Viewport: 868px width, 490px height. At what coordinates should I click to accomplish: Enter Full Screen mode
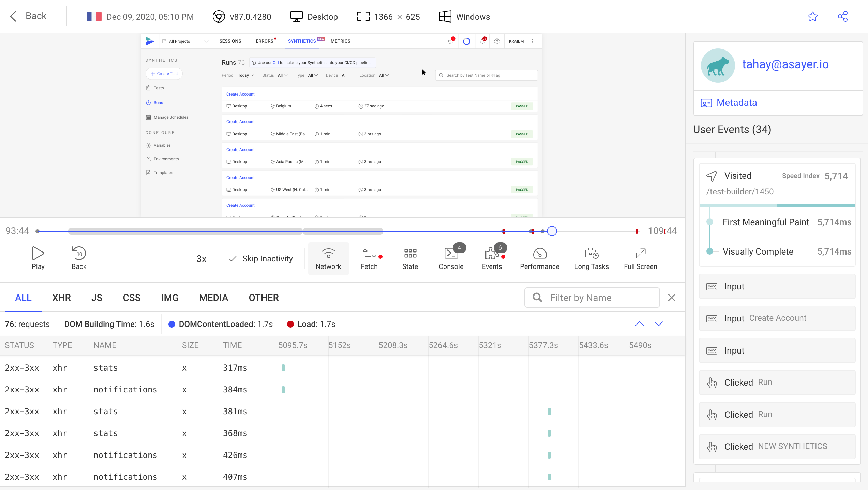tap(640, 254)
